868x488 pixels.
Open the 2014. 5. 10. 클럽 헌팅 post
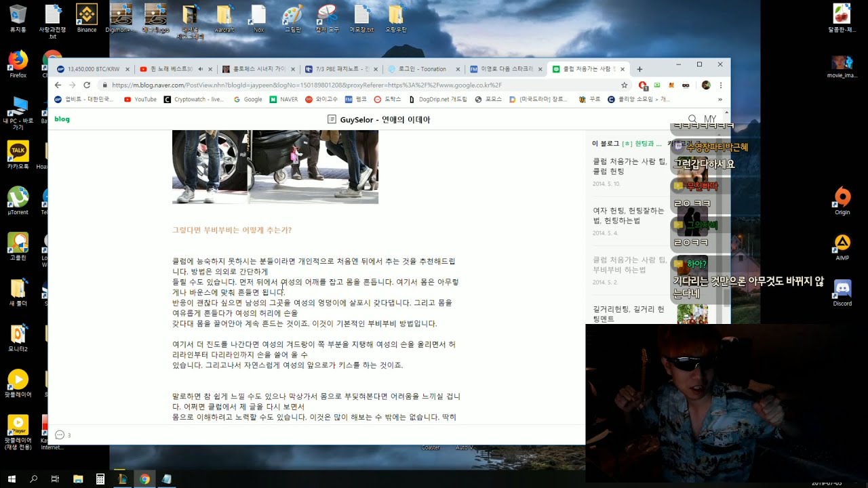[629, 171]
